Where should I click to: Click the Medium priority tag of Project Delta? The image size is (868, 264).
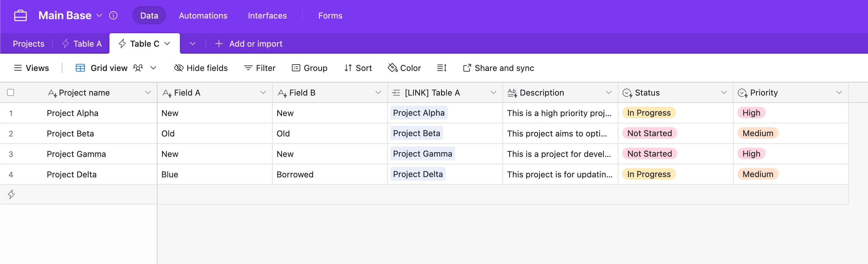pos(758,175)
